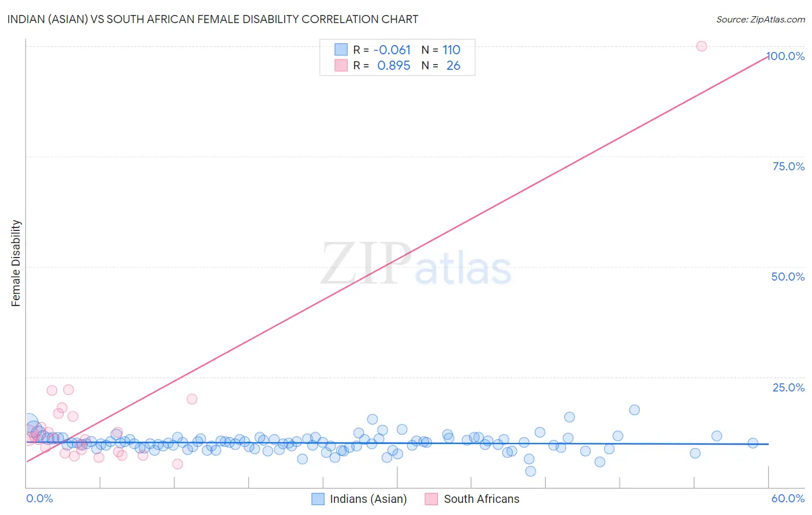The width and height of the screenshot is (812, 515).
Task: Click the pink South Africans legend swatch
Action: (431, 499)
